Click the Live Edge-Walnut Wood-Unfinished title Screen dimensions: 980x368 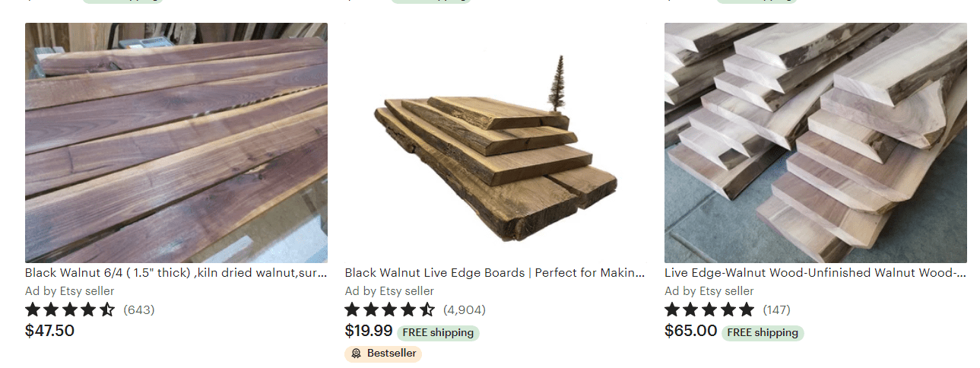(x=816, y=272)
